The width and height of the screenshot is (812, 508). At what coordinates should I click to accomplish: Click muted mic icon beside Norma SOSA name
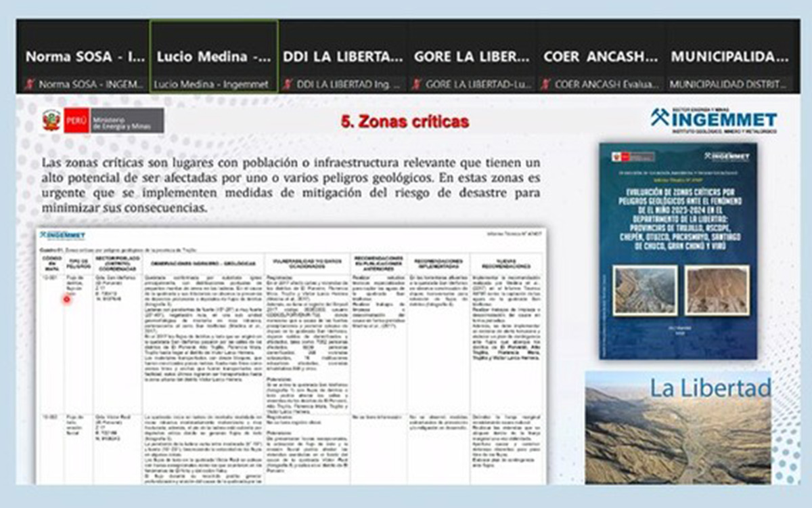coord(30,85)
